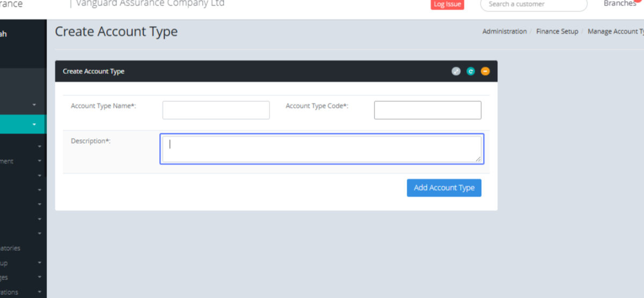
Task: Expand sidebar item ending in "ges"
Action: tap(40, 278)
